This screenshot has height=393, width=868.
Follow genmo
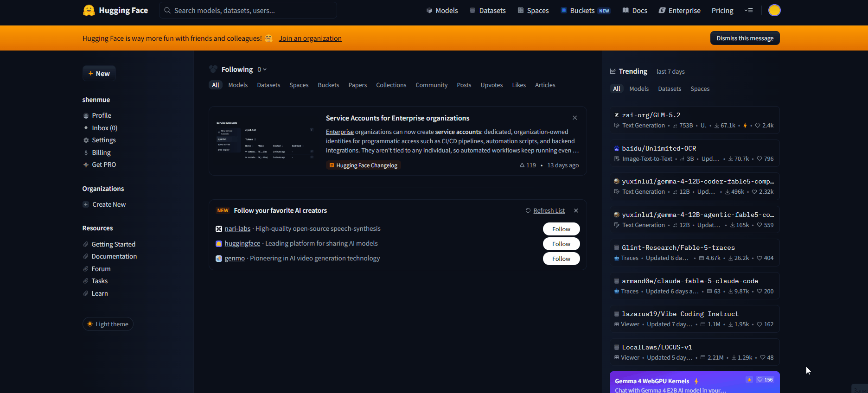point(561,259)
